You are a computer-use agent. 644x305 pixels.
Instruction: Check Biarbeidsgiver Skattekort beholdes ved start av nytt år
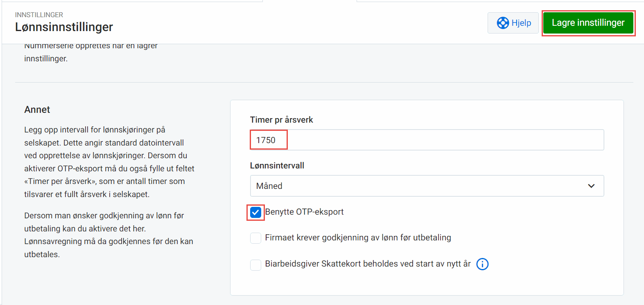point(255,265)
